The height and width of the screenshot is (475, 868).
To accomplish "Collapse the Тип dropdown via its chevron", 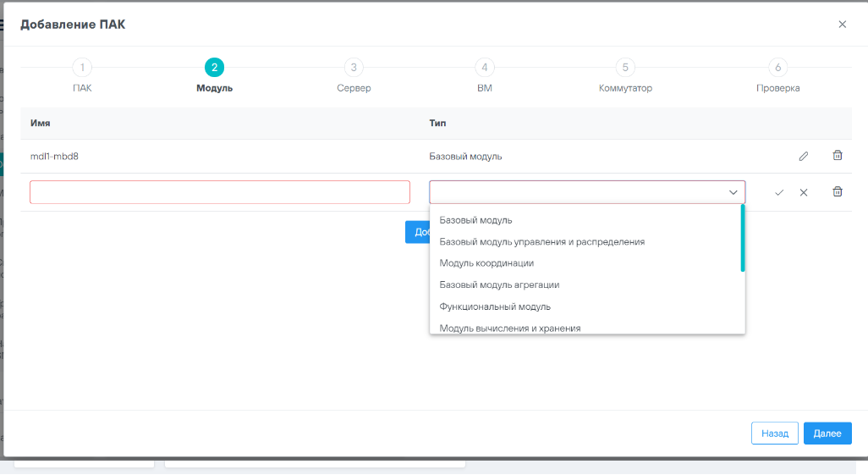I will coord(733,192).
